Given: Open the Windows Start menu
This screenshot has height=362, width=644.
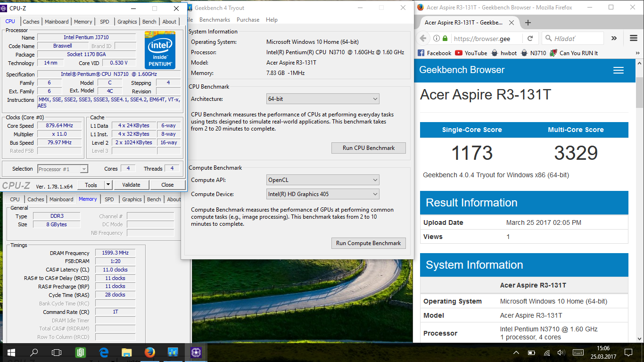Looking at the screenshot, I should (11, 352).
